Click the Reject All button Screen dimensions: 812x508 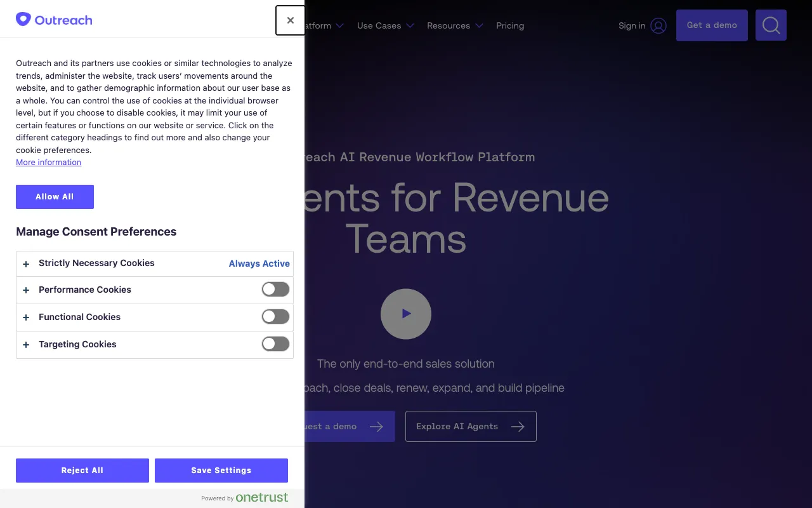tap(82, 471)
